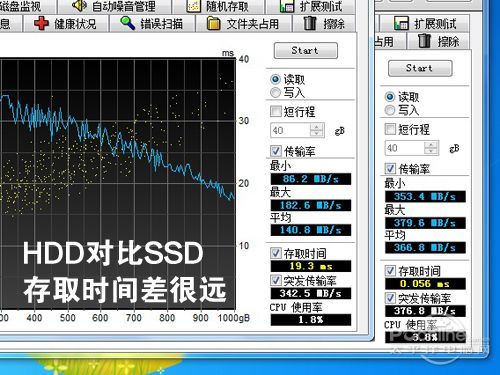Viewport: 500px width, 375px height.
Task: Click the trash can icon in right window
Action: point(424,41)
